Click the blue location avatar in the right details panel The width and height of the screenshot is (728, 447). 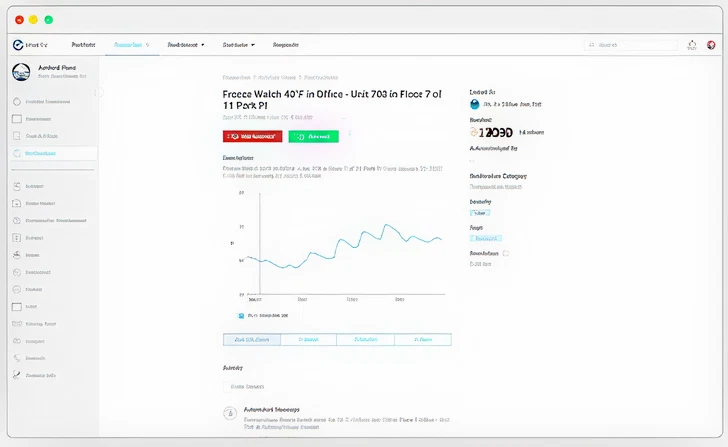pyautogui.click(x=474, y=103)
